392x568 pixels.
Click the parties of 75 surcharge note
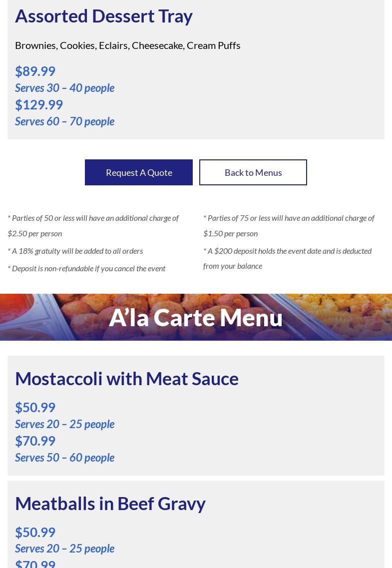point(289,225)
